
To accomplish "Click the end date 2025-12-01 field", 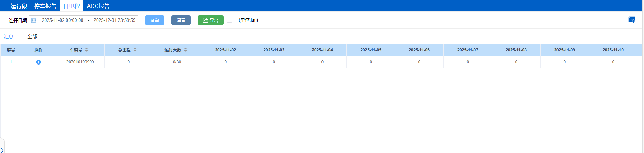I will (x=114, y=20).
